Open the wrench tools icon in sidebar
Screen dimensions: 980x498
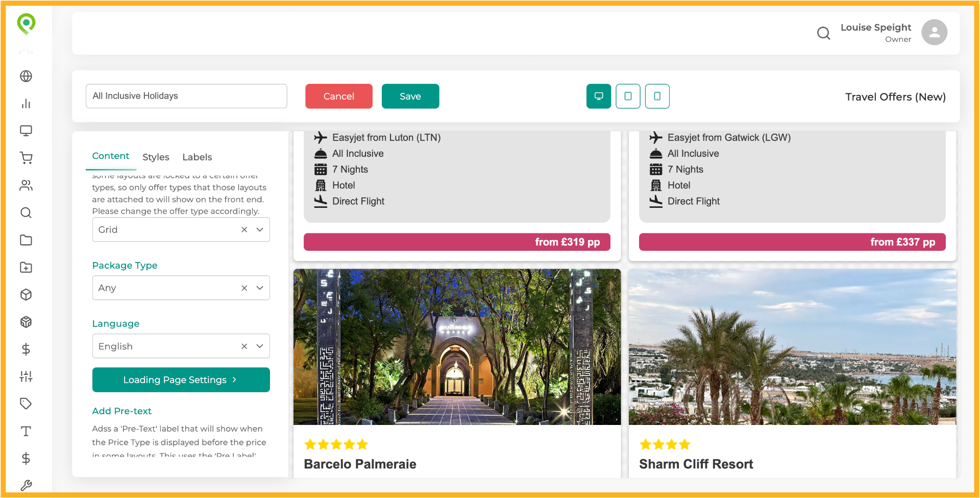[26, 485]
